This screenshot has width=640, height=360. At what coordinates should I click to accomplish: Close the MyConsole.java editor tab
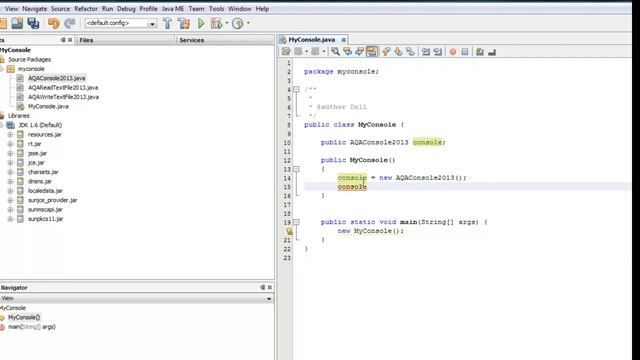click(x=344, y=40)
